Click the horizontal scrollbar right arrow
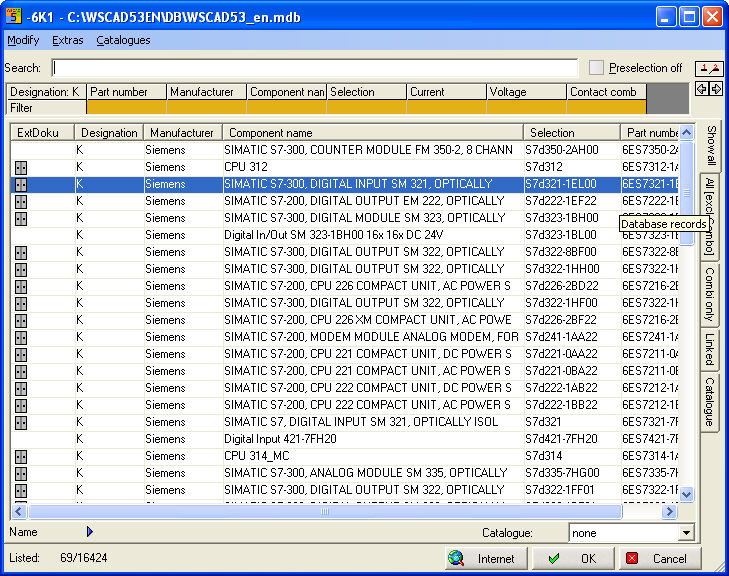Image resolution: width=729 pixels, height=576 pixels. tap(670, 512)
